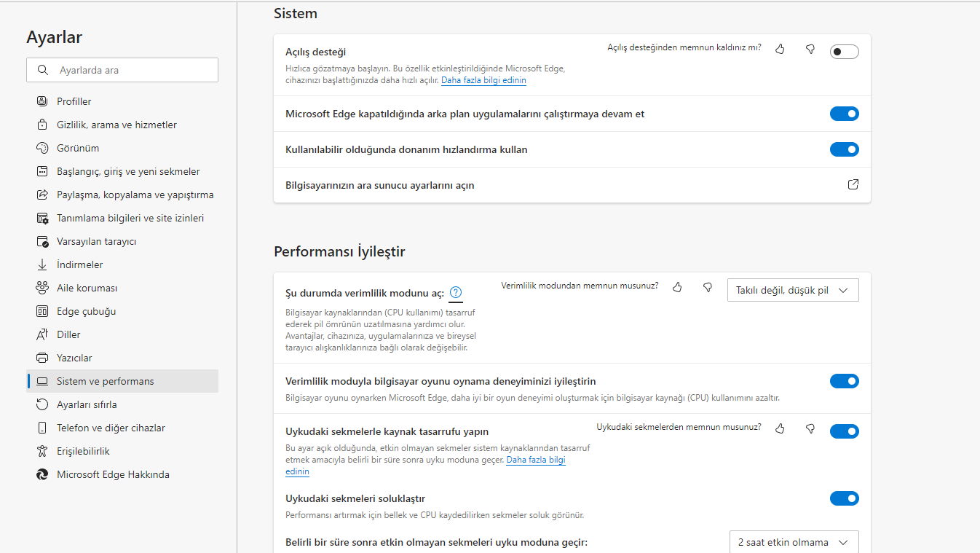Click the Ayarlarda ara search box
980x553 pixels.
click(122, 69)
